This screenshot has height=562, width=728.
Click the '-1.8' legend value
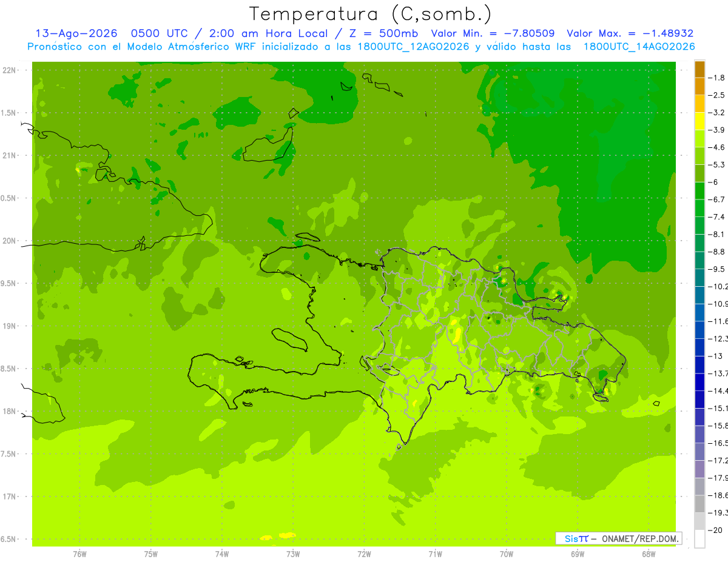click(x=718, y=78)
